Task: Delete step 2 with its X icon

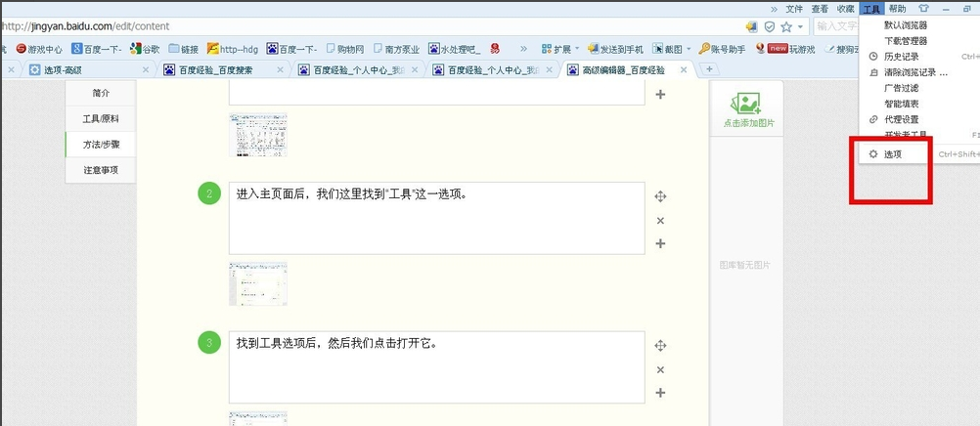Action: coord(660,221)
